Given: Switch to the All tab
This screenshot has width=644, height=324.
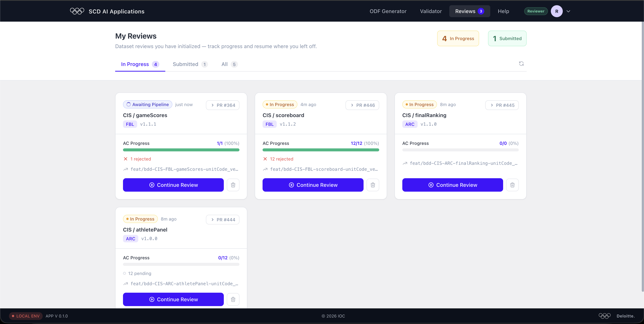Looking at the screenshot, I should (x=229, y=64).
